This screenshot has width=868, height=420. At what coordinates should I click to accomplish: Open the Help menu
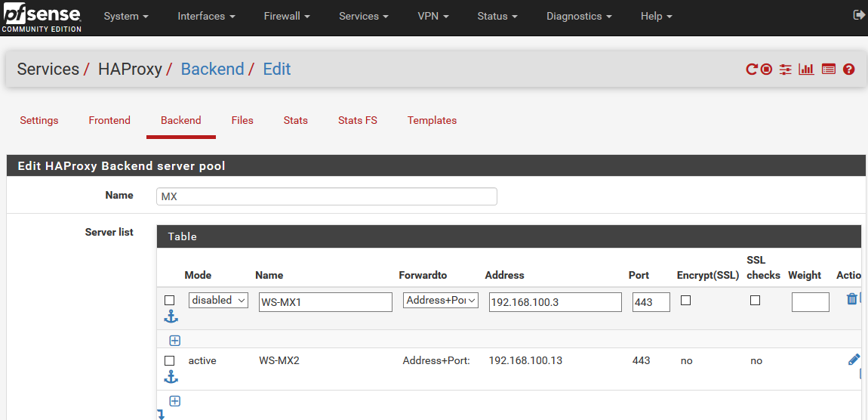tap(657, 16)
